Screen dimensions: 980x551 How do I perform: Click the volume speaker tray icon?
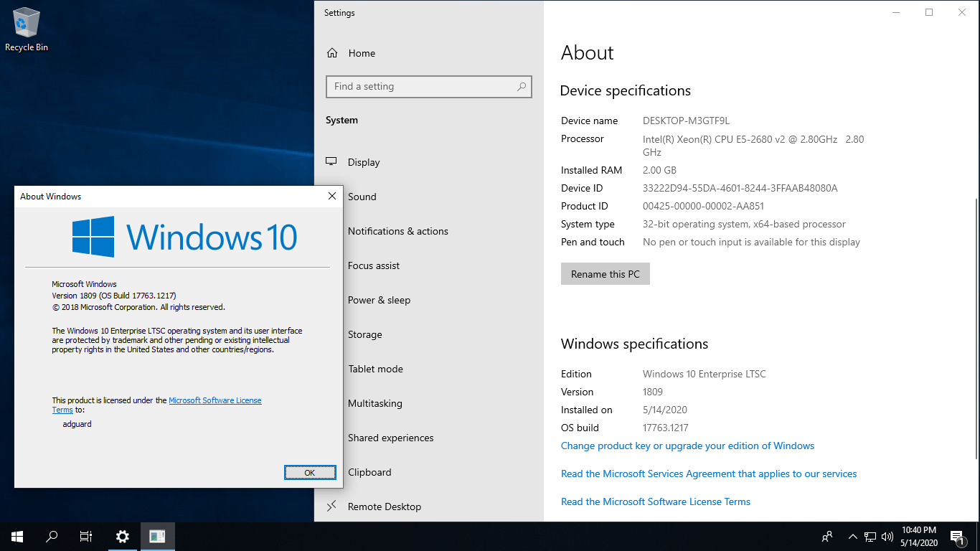[x=887, y=536]
